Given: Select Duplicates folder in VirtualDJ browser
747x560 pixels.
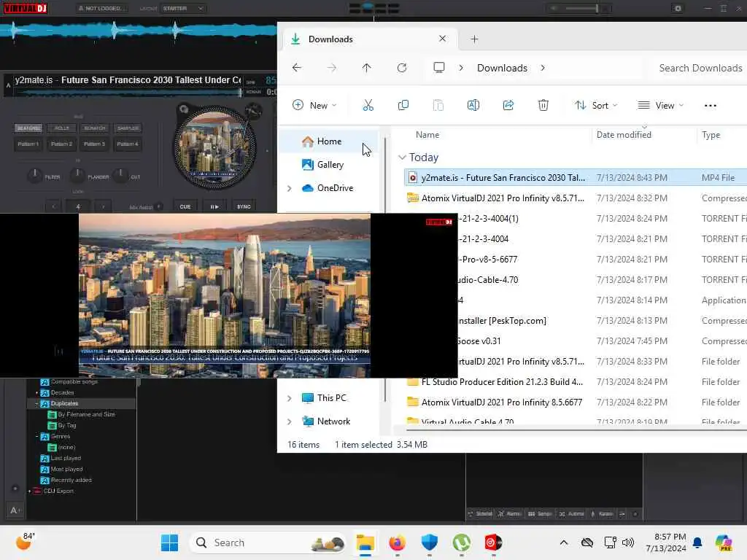Looking at the screenshot, I should coord(81,404).
